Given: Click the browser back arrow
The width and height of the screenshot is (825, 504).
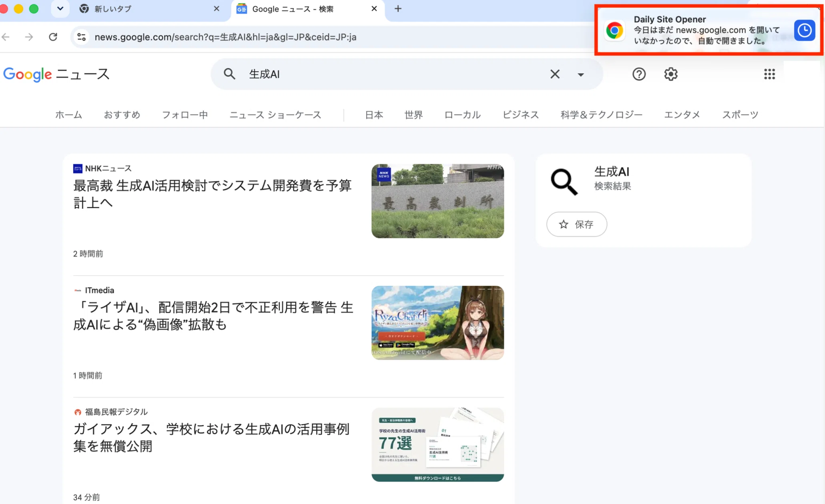Looking at the screenshot, I should [6, 37].
